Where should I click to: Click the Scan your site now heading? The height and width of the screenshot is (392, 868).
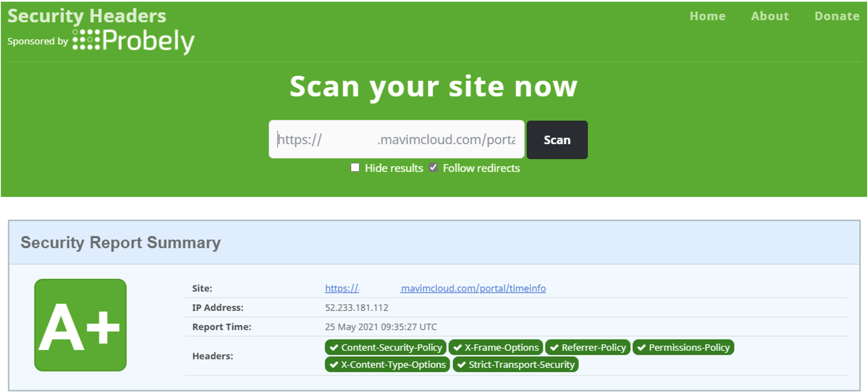(434, 87)
